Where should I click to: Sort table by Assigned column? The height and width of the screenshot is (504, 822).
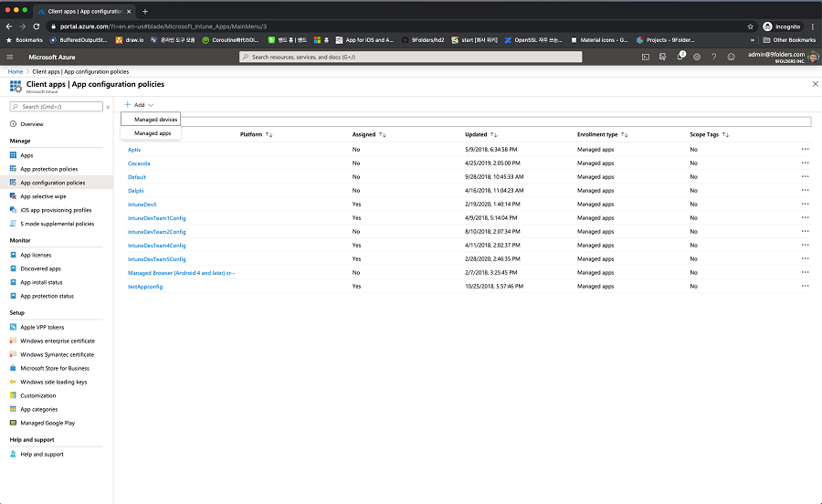(369, 134)
